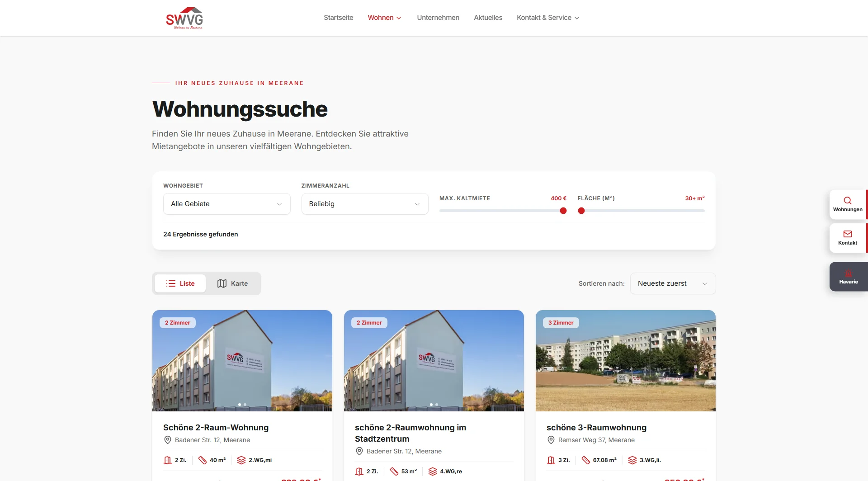Open Schöne 2-Raum-Wohnung listing title
The image size is (868, 481).
pyautogui.click(x=216, y=428)
